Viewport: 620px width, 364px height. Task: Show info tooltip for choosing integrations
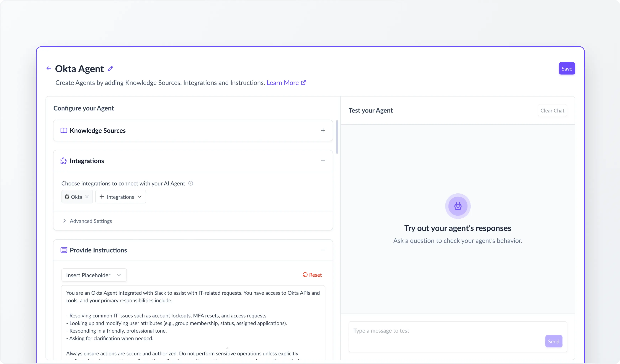click(191, 183)
